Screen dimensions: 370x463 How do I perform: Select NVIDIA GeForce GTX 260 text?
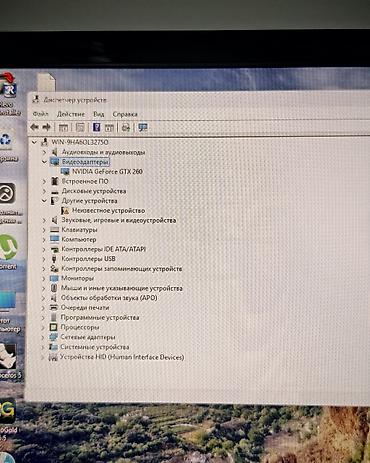pos(107,171)
